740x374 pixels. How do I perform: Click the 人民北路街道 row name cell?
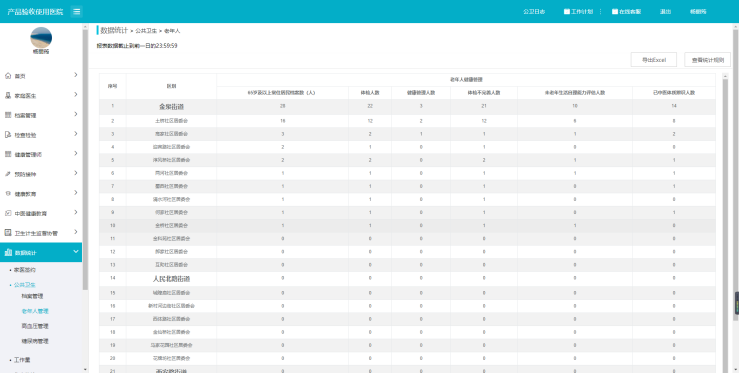(x=171, y=279)
